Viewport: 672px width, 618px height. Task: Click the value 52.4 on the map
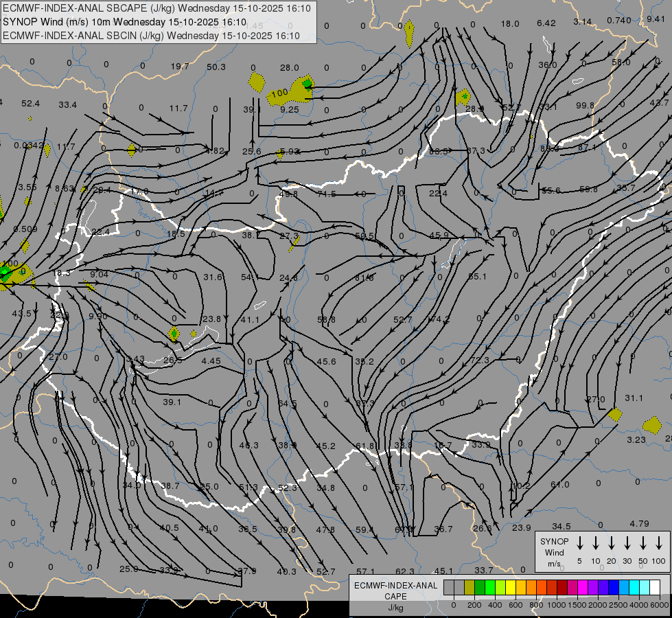[30, 104]
